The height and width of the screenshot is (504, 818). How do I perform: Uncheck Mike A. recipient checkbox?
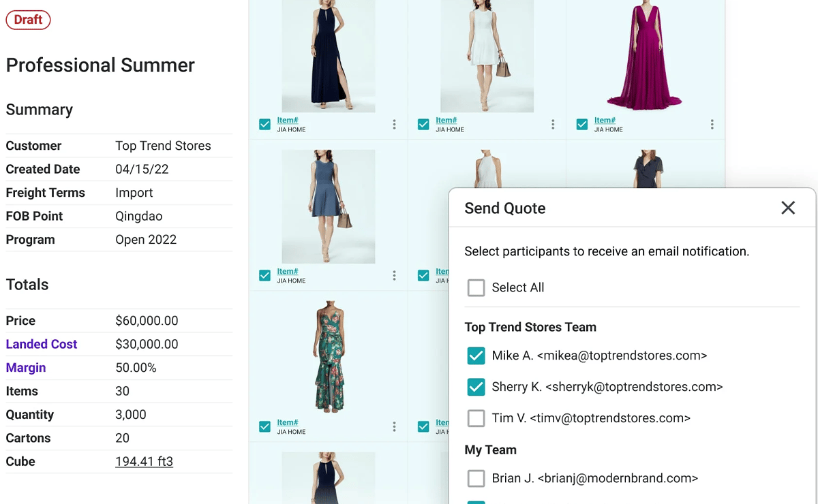(476, 356)
